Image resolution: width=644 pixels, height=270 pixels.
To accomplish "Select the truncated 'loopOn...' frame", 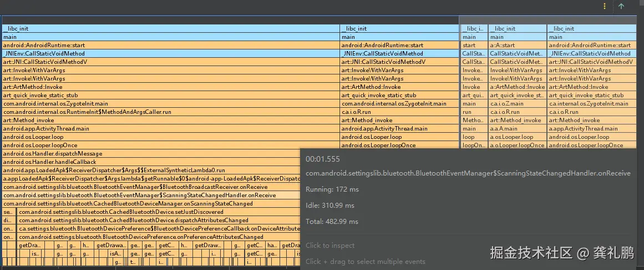I will pos(474,146).
